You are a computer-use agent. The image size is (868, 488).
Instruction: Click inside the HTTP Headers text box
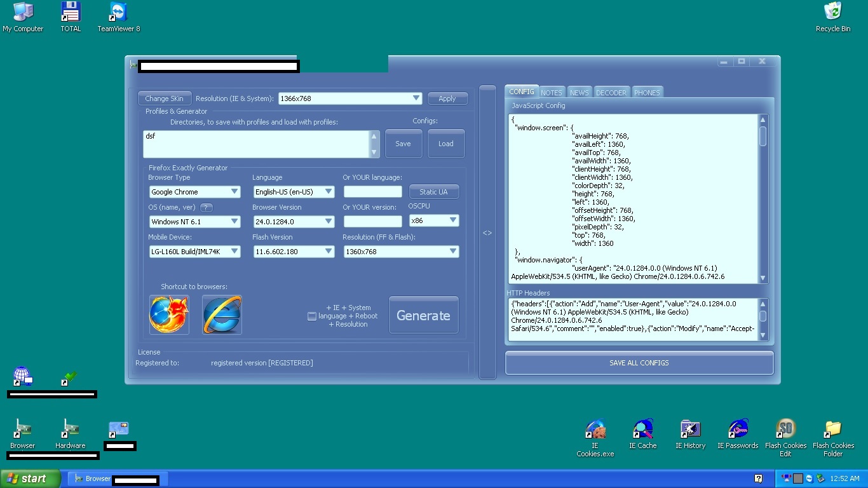coord(634,320)
